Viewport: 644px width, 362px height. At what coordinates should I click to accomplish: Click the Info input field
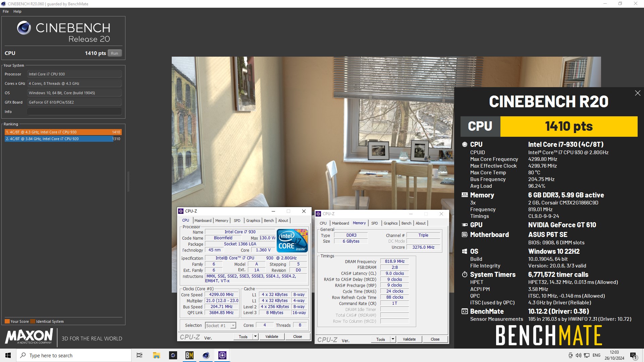[74, 112]
